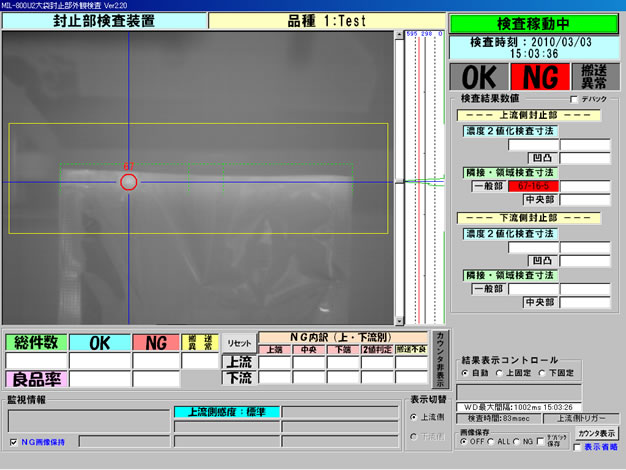Image resolution: width=626 pixels, height=470 pixels.
Task: Click the large OK status indicator
Action: [479, 77]
